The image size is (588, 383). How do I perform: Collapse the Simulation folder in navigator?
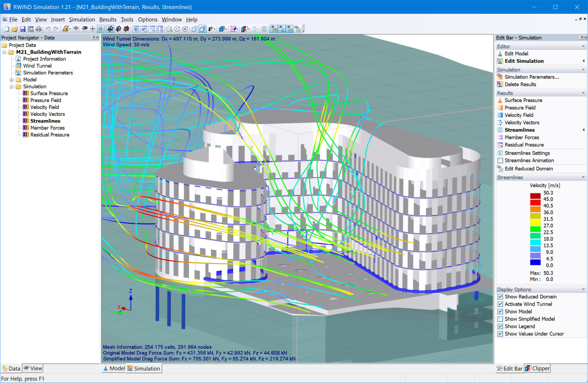pyautogui.click(x=11, y=87)
